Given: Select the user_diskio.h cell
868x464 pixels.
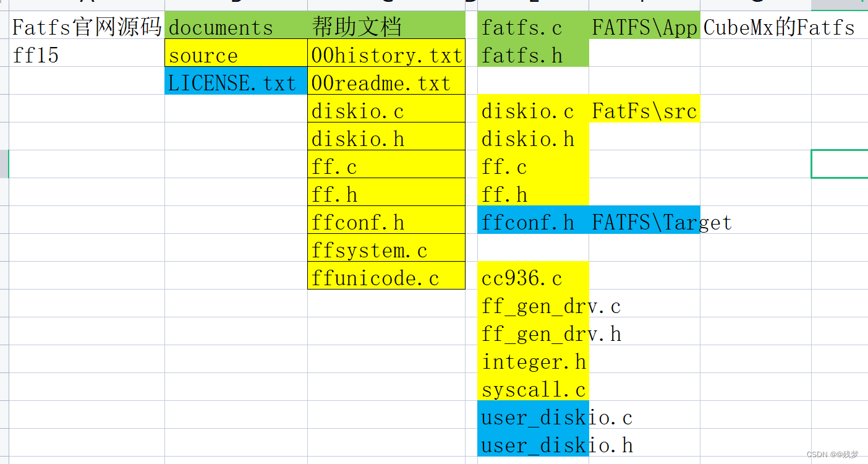Looking at the screenshot, I should pyautogui.click(x=533, y=443).
